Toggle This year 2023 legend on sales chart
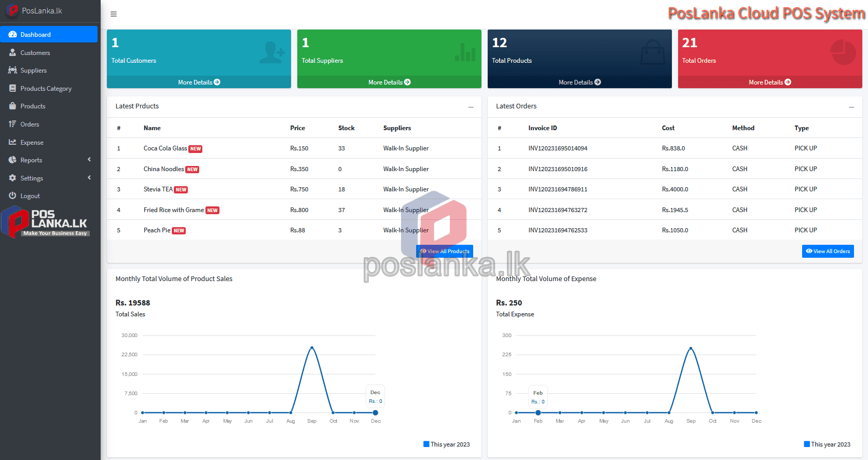This screenshot has height=460, width=868. click(447, 444)
